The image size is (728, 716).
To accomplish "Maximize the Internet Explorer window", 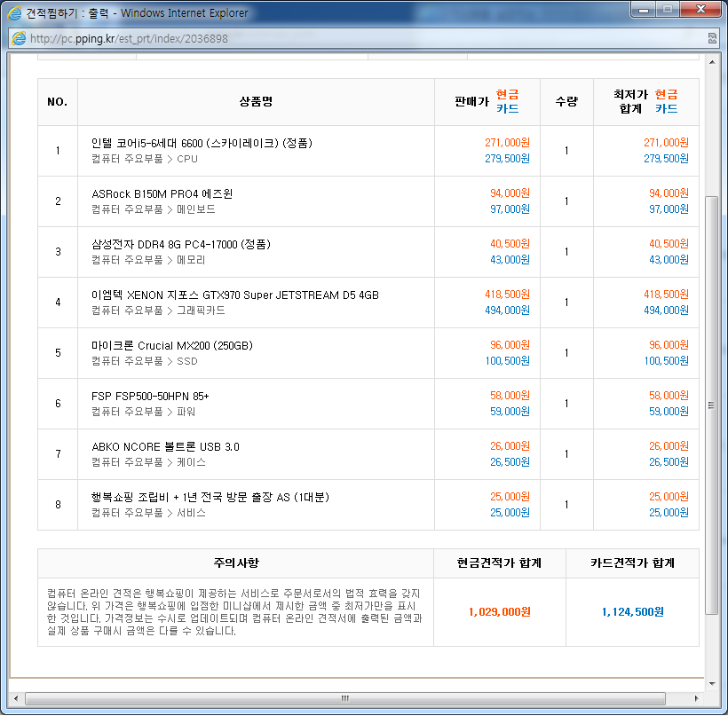I will (668, 9).
